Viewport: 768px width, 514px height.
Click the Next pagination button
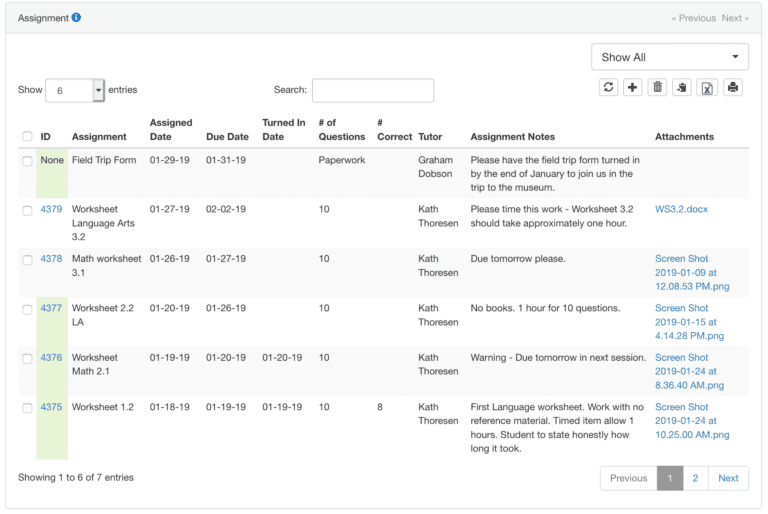tap(728, 478)
